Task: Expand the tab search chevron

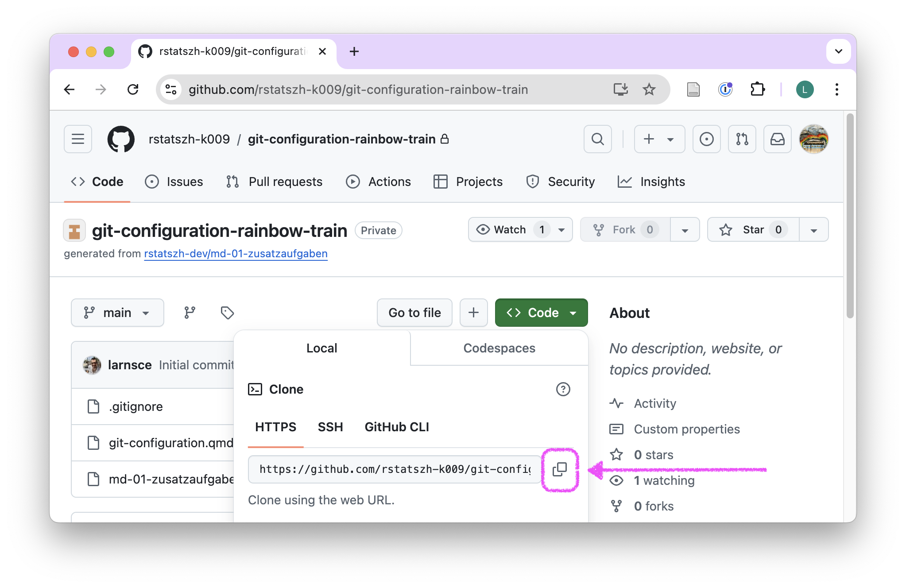Action: pyautogui.click(x=839, y=51)
